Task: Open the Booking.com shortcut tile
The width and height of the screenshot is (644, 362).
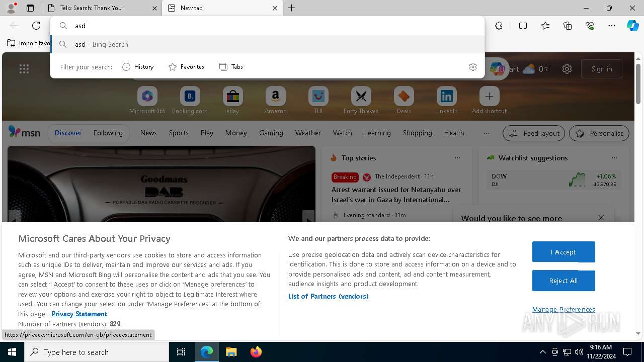Action: 190,101
